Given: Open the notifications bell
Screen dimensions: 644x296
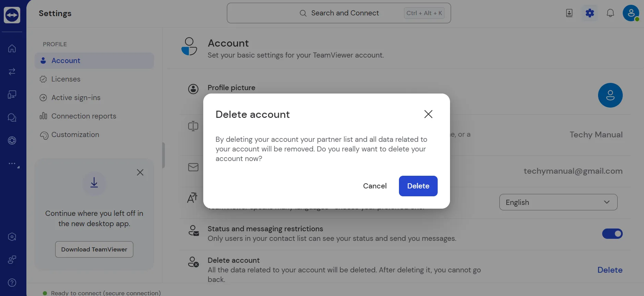Looking at the screenshot, I should click(610, 13).
